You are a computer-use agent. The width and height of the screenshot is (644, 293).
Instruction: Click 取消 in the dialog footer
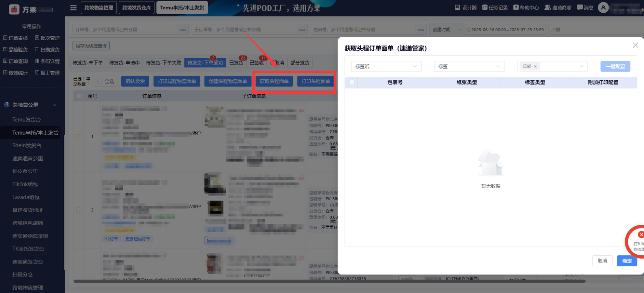(602, 261)
